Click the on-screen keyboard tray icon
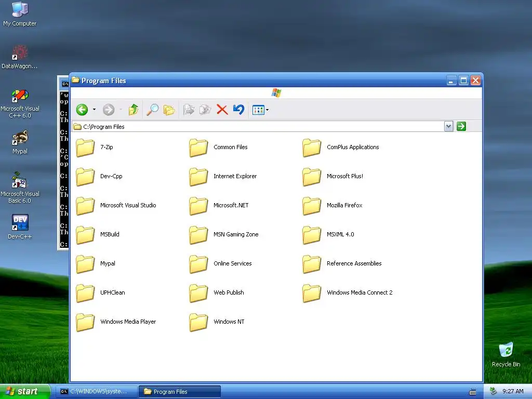 pyautogui.click(x=473, y=392)
